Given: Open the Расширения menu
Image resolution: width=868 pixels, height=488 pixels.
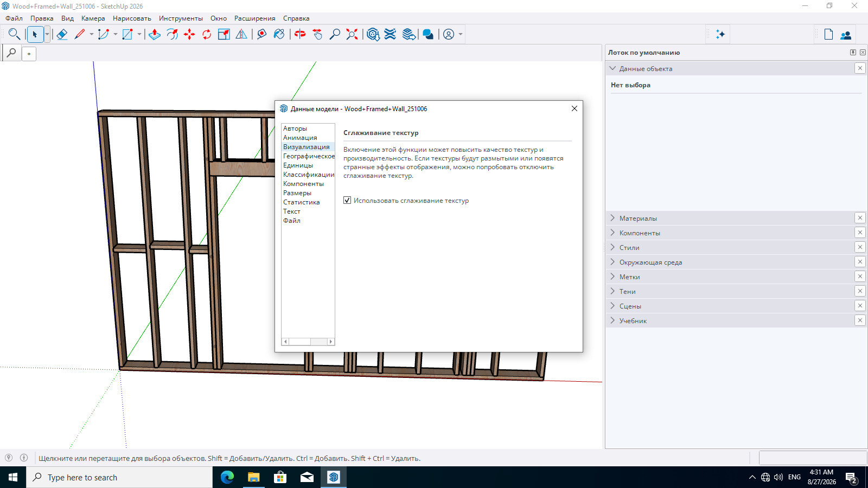Looking at the screenshot, I should tap(255, 18).
